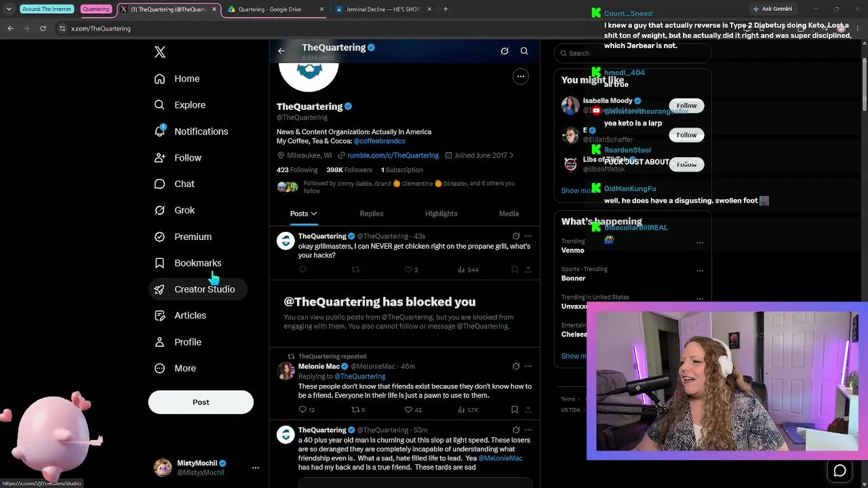868x488 pixels.
Task: Click the Grok icon in the profile header
Action: pyautogui.click(x=505, y=51)
